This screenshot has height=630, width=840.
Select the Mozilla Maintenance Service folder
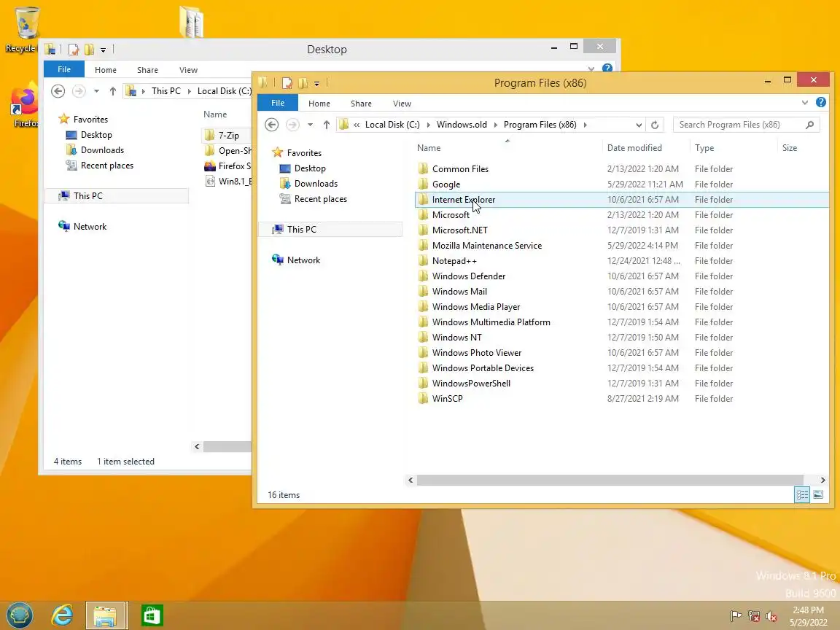(x=486, y=246)
